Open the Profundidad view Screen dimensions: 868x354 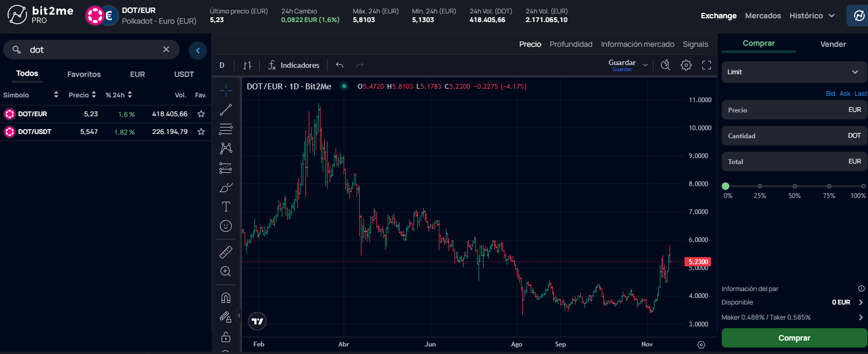pyautogui.click(x=571, y=44)
